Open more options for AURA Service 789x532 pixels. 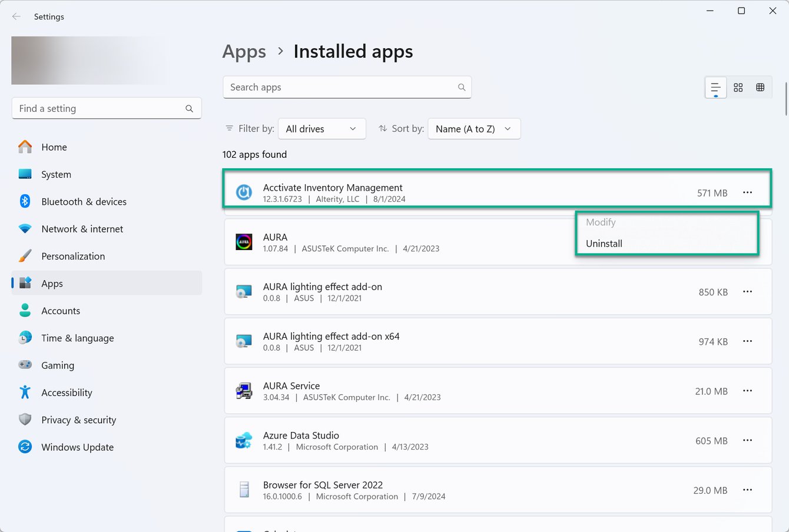point(747,391)
